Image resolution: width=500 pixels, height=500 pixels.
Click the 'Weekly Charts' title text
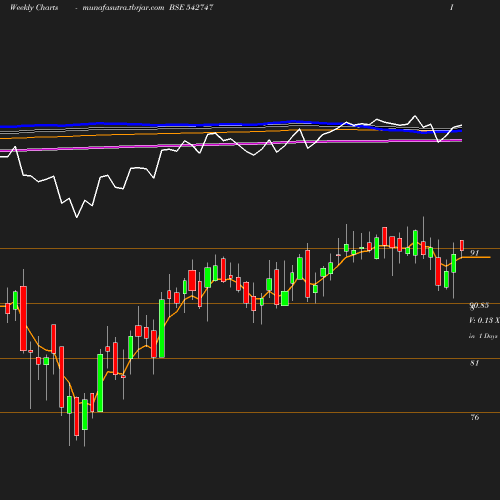[34, 8]
